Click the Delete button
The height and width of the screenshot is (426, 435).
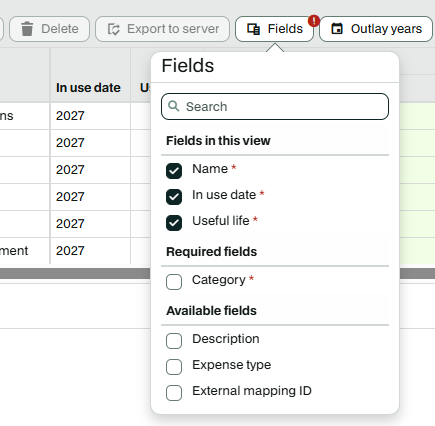tap(49, 29)
